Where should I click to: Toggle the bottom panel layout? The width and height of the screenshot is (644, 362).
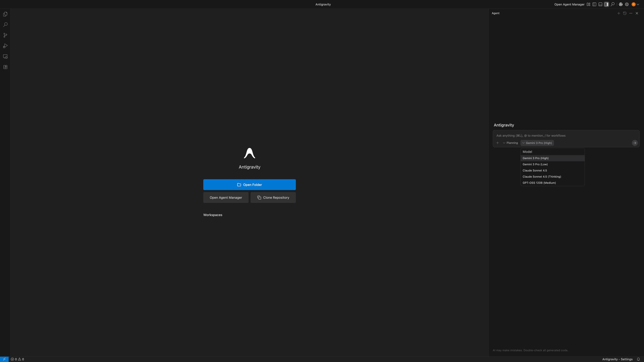tap(600, 4)
